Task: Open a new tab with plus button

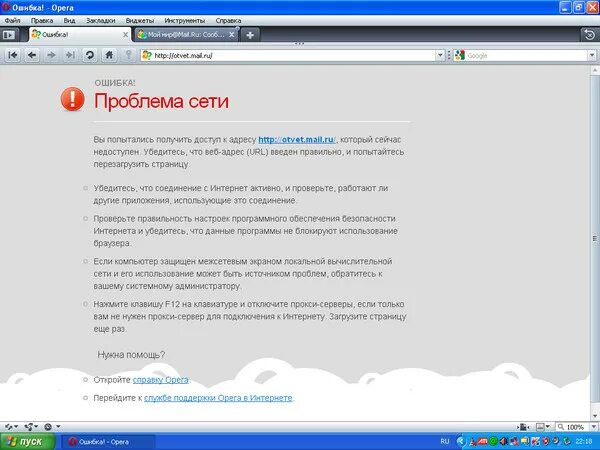Action: [250, 35]
